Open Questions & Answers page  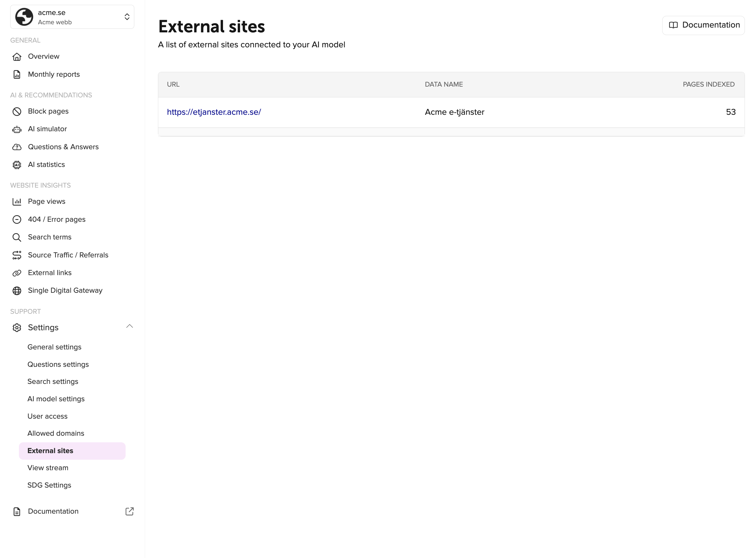coord(63,147)
